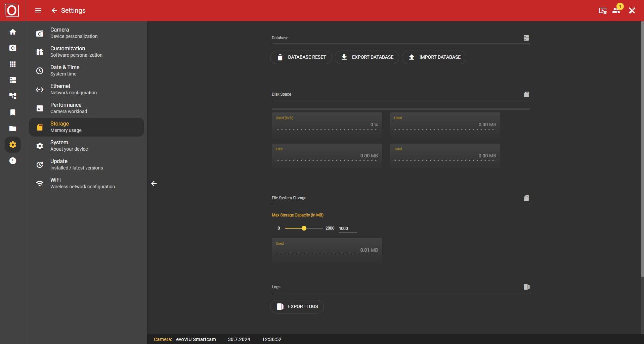Click the IMPORT DATABASE button
This screenshot has height=344, width=644.
pos(434,57)
